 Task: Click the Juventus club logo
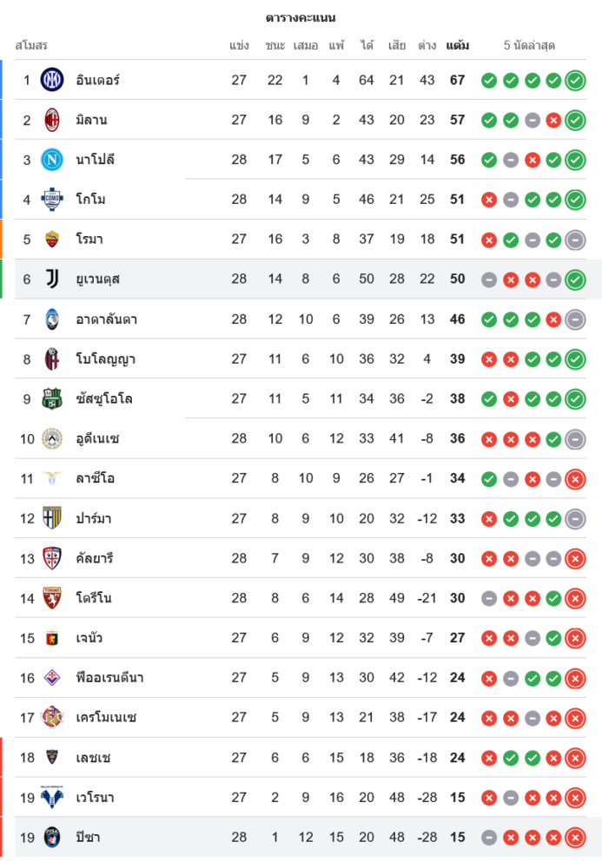pos(52,279)
